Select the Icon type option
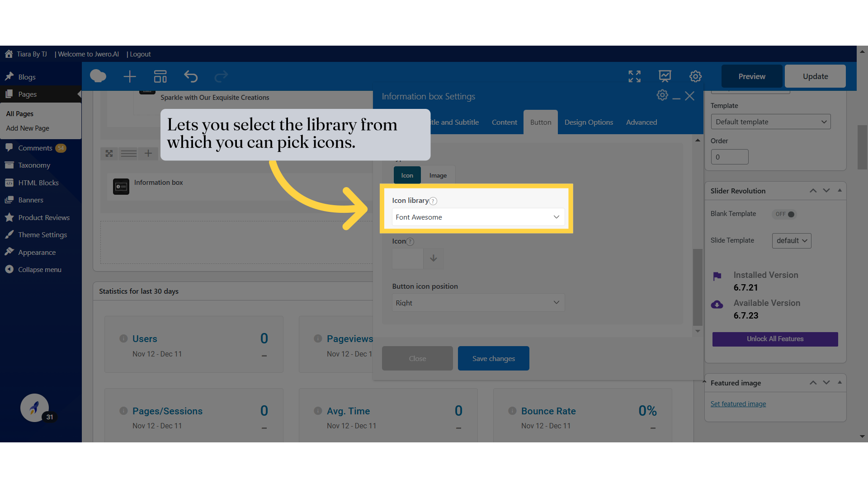The width and height of the screenshot is (868, 488). click(x=407, y=175)
